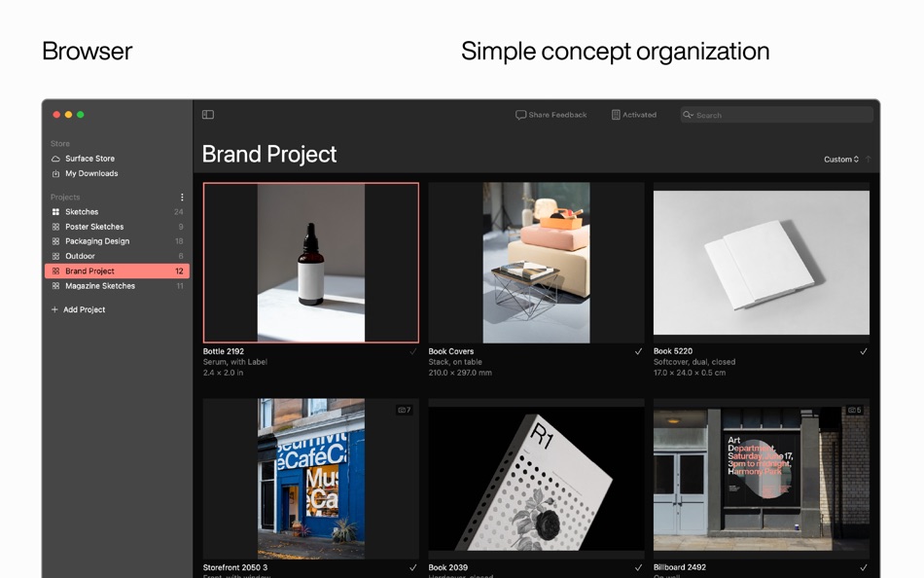The height and width of the screenshot is (578, 924).
Task: Click the Magazine Sketches grid icon
Action: coord(55,285)
